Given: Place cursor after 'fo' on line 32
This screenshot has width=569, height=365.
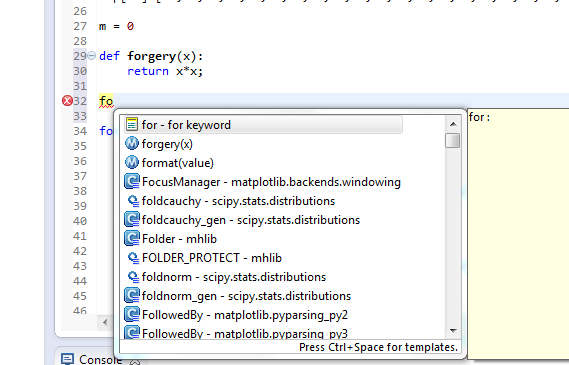Looking at the screenshot, I should tap(114, 101).
